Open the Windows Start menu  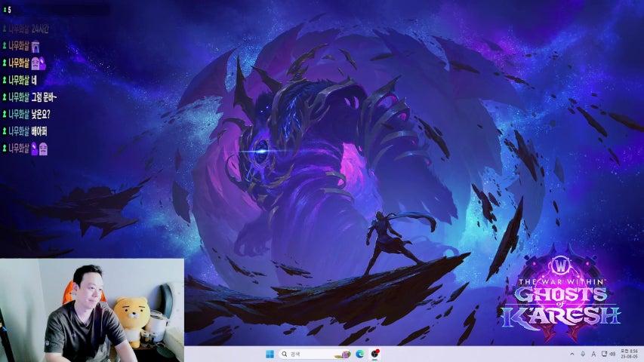pos(270,354)
